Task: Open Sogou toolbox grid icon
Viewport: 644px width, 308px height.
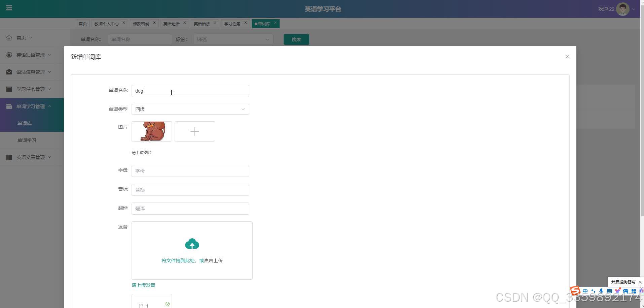Action: point(634,291)
